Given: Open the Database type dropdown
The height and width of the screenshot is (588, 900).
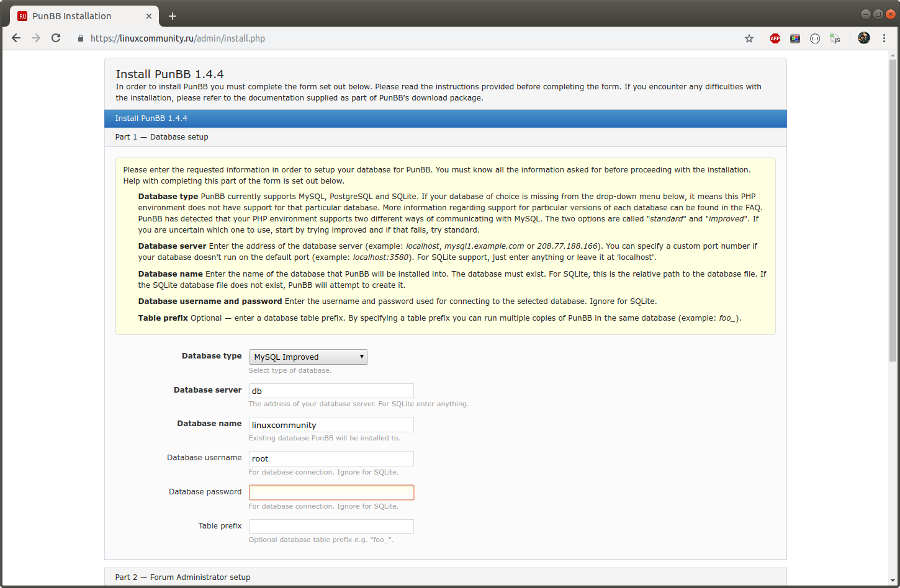Looking at the screenshot, I should click(x=308, y=357).
